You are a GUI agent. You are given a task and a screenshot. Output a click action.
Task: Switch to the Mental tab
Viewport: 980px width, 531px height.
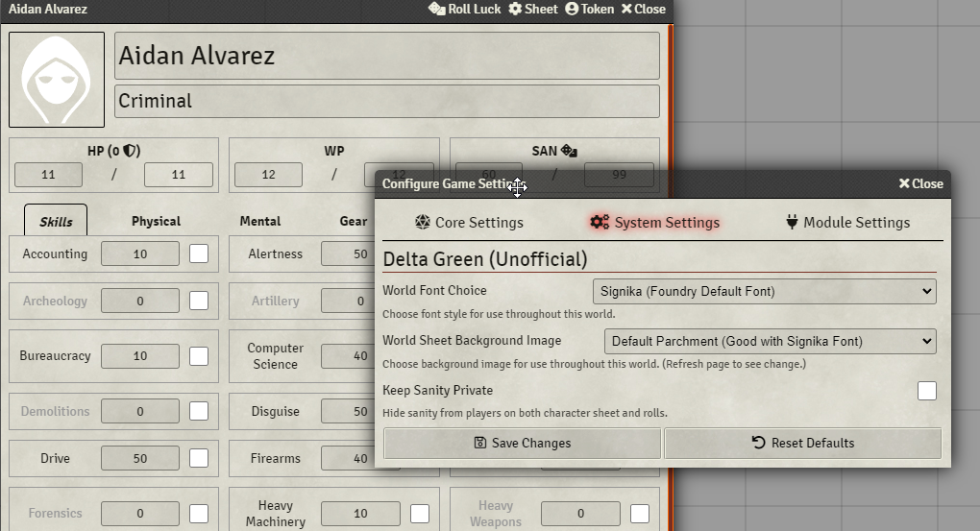tap(260, 221)
